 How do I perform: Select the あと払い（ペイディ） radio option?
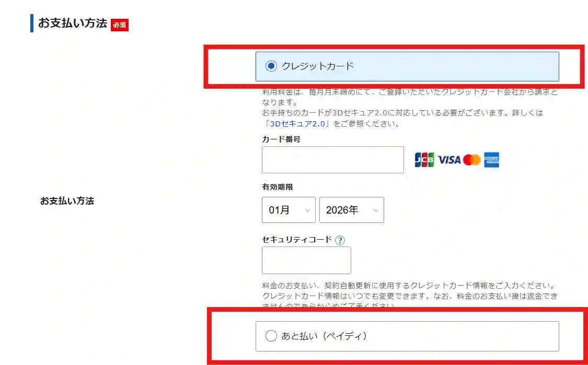(x=271, y=336)
